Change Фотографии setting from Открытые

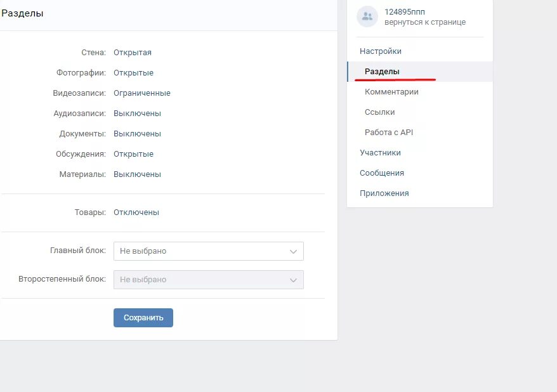click(133, 73)
